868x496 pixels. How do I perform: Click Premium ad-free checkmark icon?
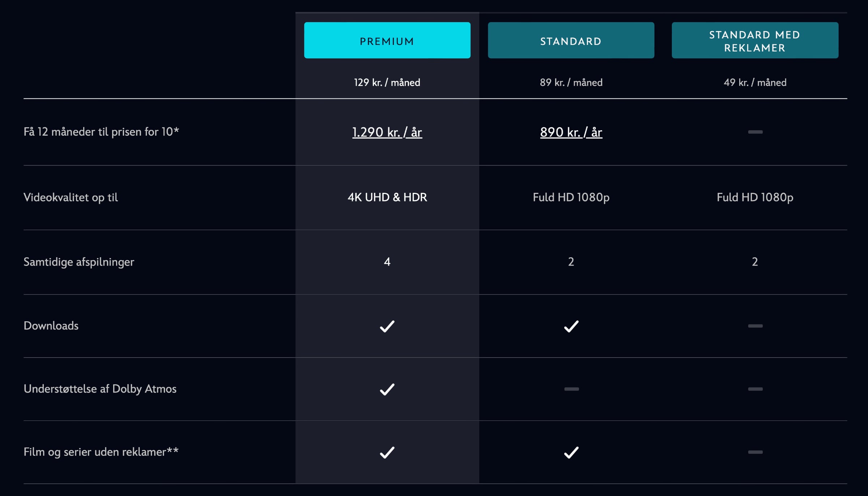pos(387,452)
